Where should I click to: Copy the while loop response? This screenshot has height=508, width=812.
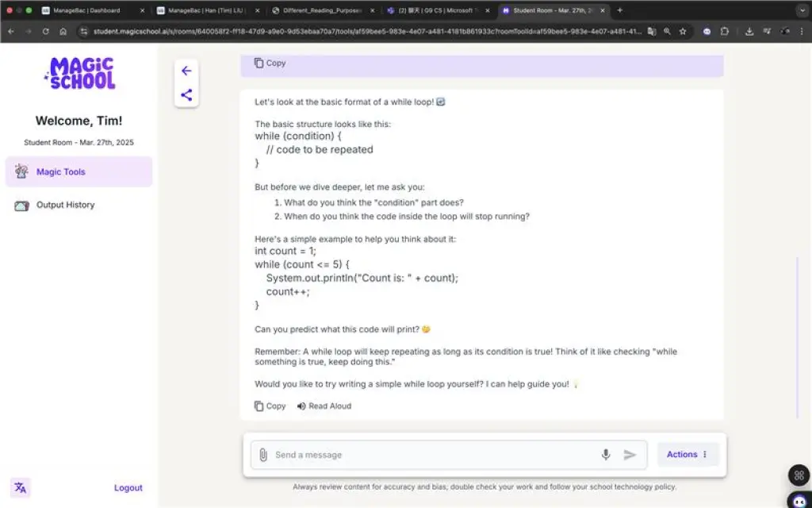pyautogui.click(x=270, y=406)
